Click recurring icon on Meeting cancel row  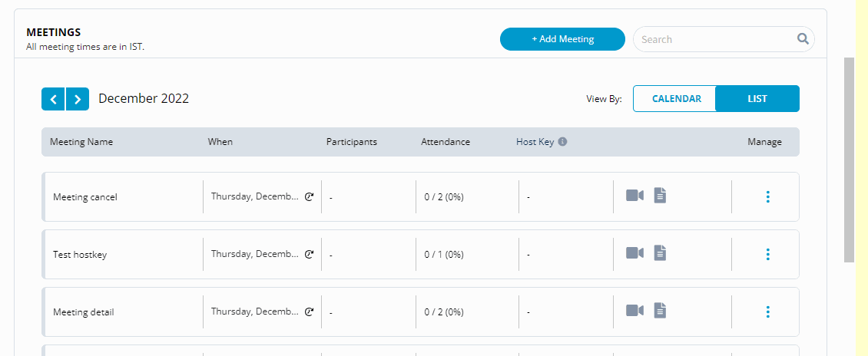click(x=310, y=197)
